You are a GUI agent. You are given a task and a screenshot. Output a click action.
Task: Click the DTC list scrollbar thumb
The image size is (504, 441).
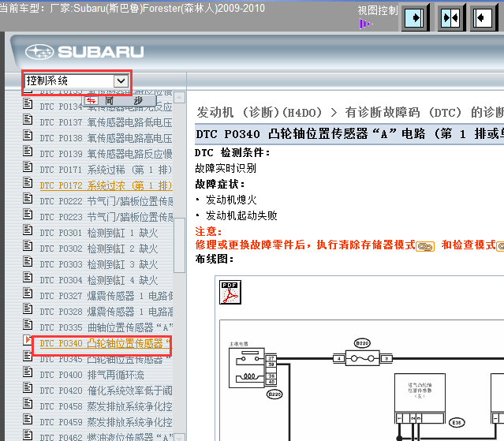179,245
